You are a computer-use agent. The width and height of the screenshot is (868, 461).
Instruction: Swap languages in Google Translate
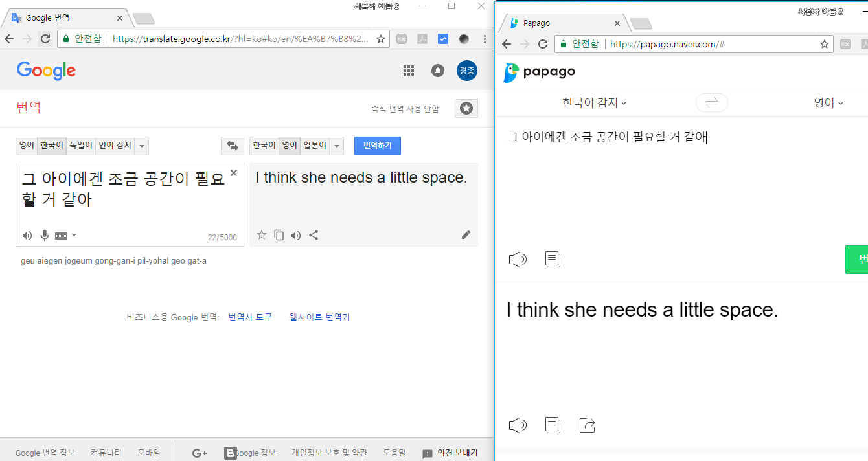click(x=232, y=146)
